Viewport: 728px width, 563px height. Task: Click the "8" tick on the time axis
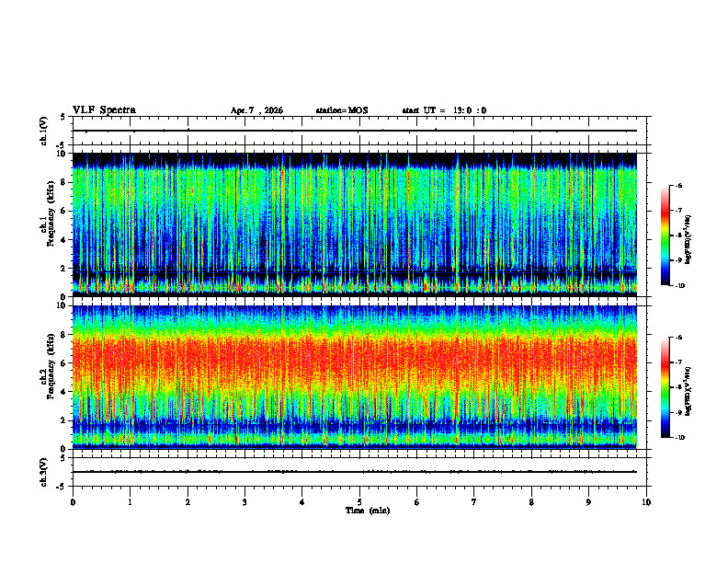coord(531,502)
